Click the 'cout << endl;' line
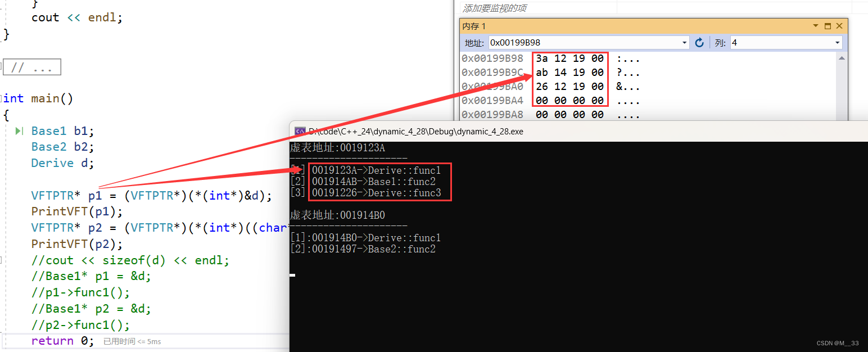The width and height of the screenshot is (868, 352). pyautogui.click(x=77, y=17)
